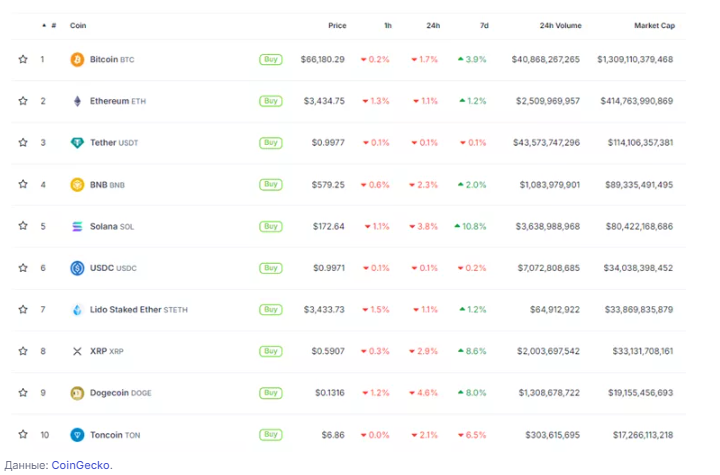Click Bitcoin price $66,180.29

pos(322,60)
